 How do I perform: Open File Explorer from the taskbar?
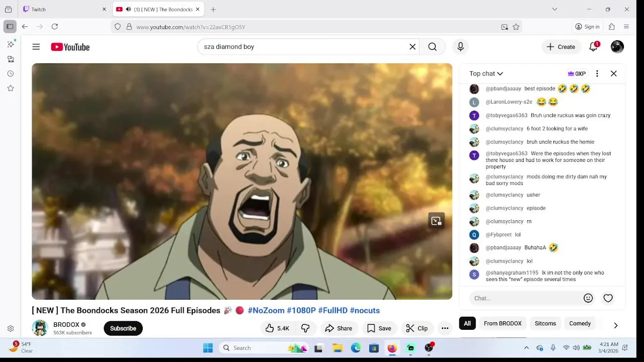pyautogui.click(x=338, y=348)
